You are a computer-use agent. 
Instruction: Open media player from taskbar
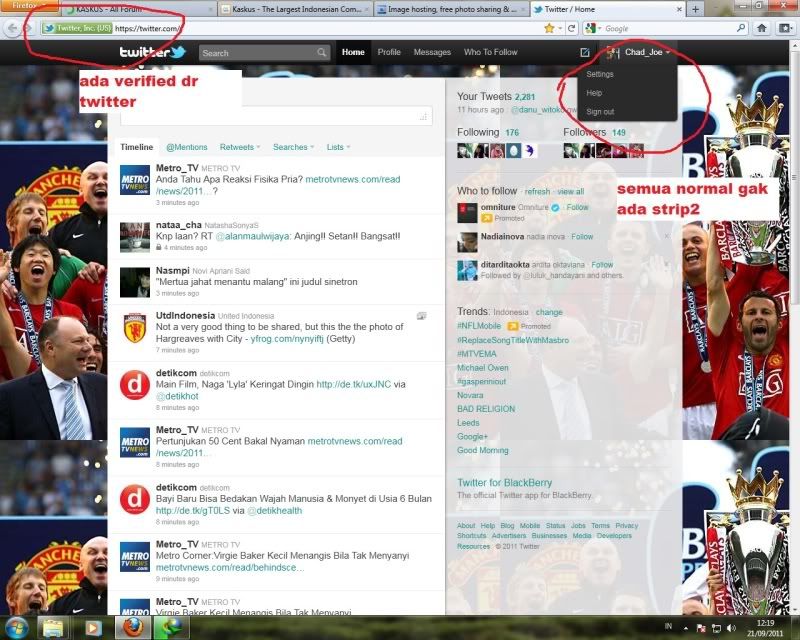click(x=92, y=628)
